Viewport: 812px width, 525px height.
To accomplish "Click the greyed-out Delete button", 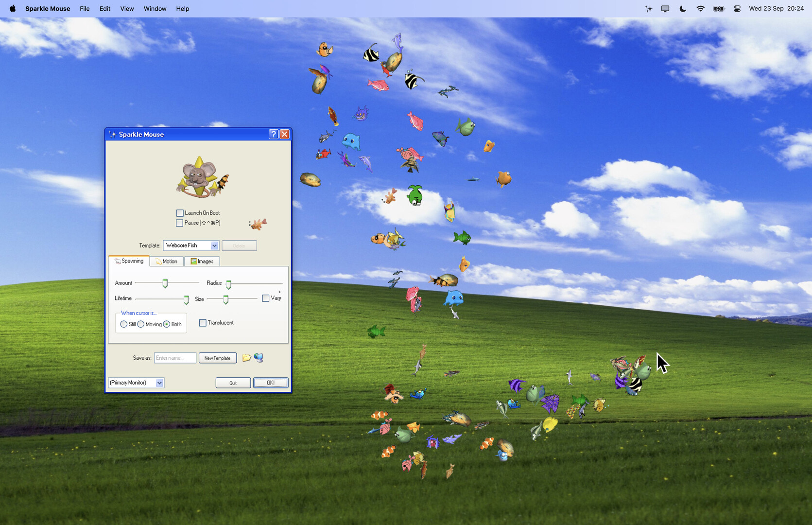I will click(x=239, y=245).
